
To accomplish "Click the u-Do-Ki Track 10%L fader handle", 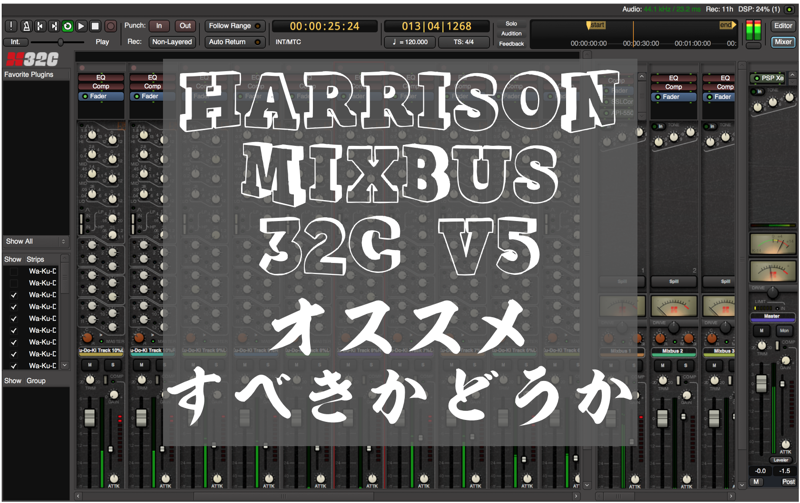I will pos(89,417).
